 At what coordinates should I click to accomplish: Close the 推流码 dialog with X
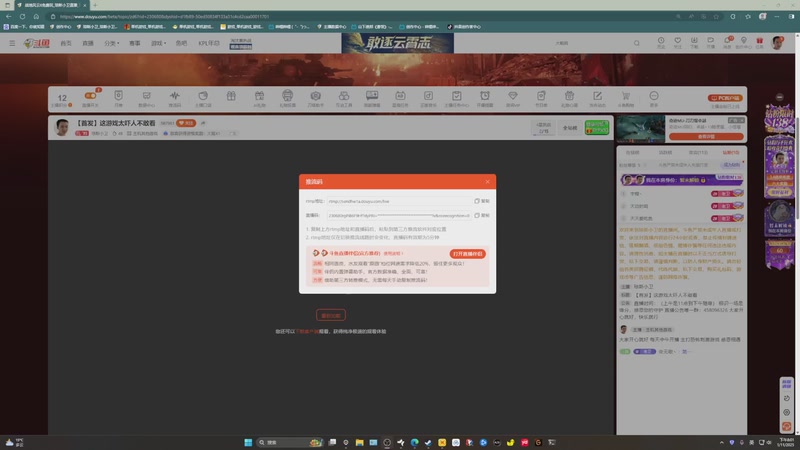coord(487,182)
